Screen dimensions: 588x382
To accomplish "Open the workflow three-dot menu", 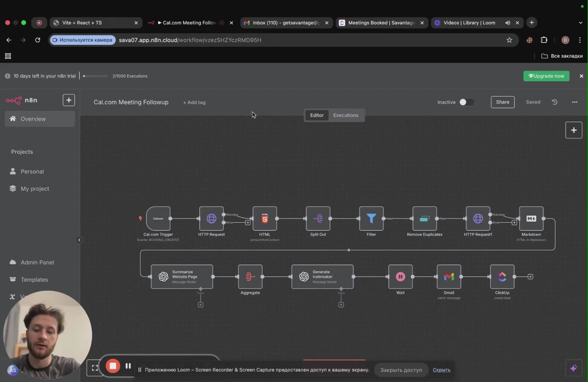I will [575, 102].
